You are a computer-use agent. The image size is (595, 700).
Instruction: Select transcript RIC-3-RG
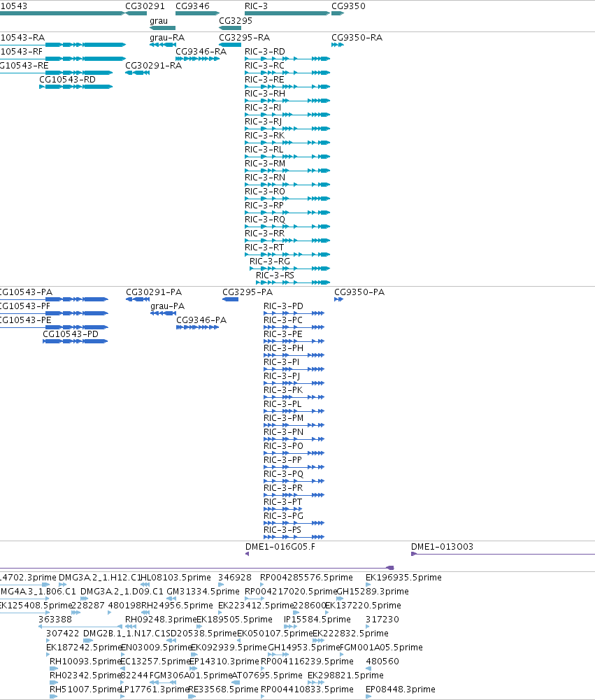289,269
